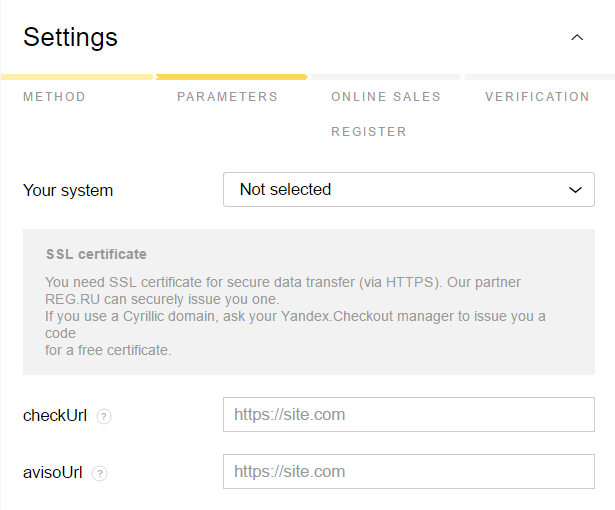The image size is (615, 510).
Task: Focus the checkUrl input field
Action: coord(409,415)
